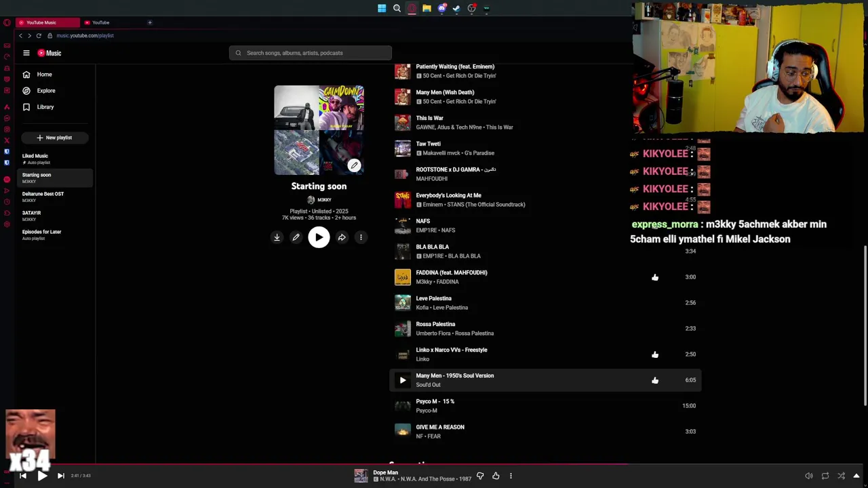The image size is (868, 488).
Task: Select the track titled Taw Tweti
Action: [428, 144]
